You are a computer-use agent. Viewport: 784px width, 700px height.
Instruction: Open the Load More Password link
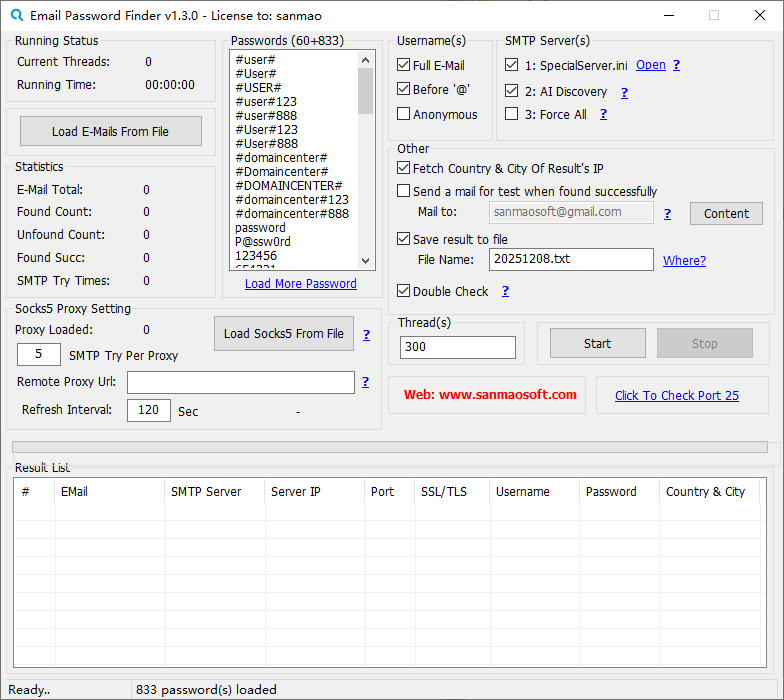point(300,284)
